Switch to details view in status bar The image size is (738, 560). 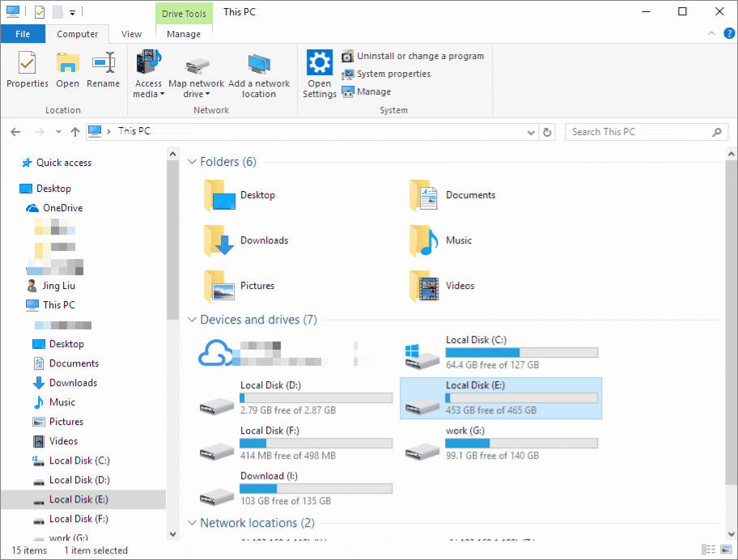(708, 550)
